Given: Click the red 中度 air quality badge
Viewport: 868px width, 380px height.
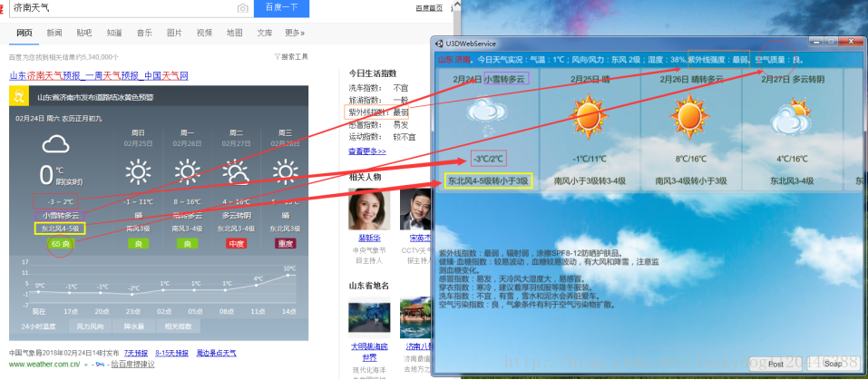Looking at the screenshot, I should 237,243.
